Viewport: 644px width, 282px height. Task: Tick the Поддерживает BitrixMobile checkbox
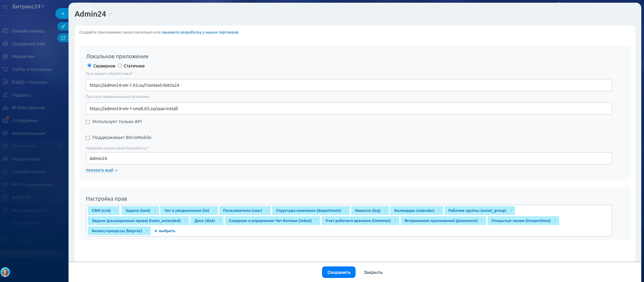[x=88, y=138]
